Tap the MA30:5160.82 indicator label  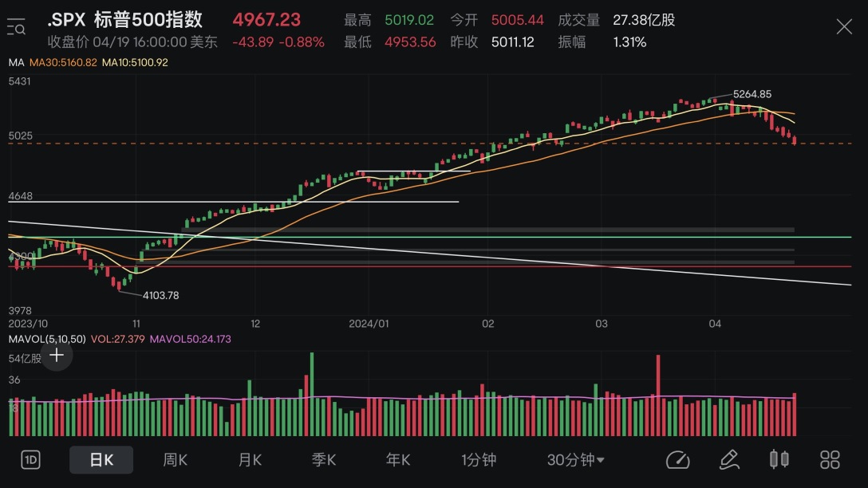(63, 62)
